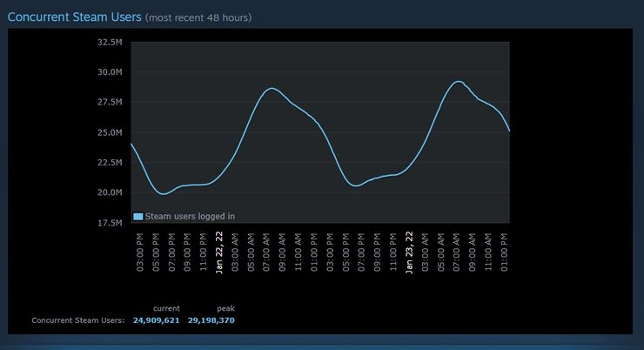Click the 'Jan 23, 22' date axis label
The image size is (644, 350).
[409, 252]
